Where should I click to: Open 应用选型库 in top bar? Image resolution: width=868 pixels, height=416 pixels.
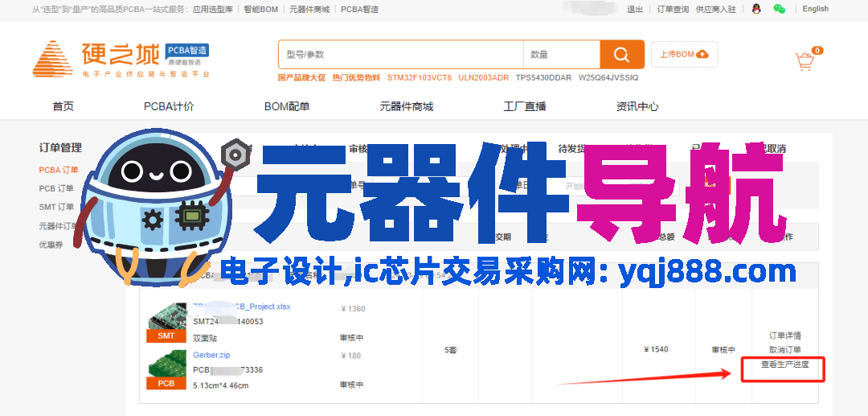212,10
